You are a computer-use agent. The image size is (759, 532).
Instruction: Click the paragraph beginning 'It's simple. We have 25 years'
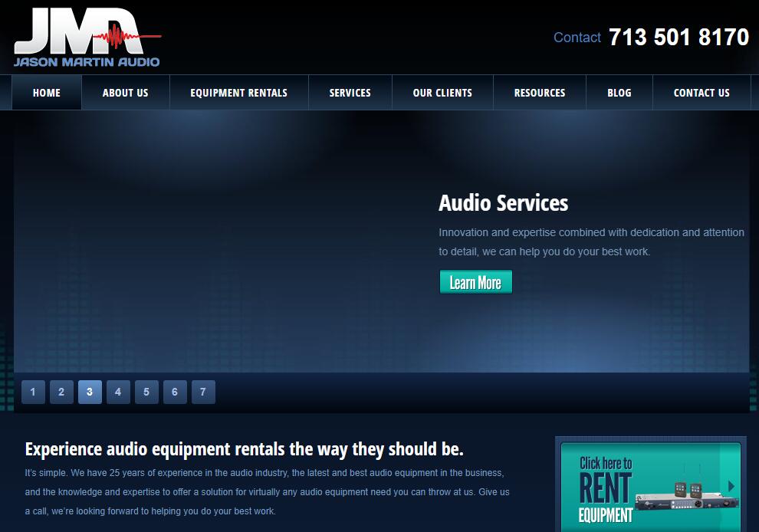pos(268,492)
